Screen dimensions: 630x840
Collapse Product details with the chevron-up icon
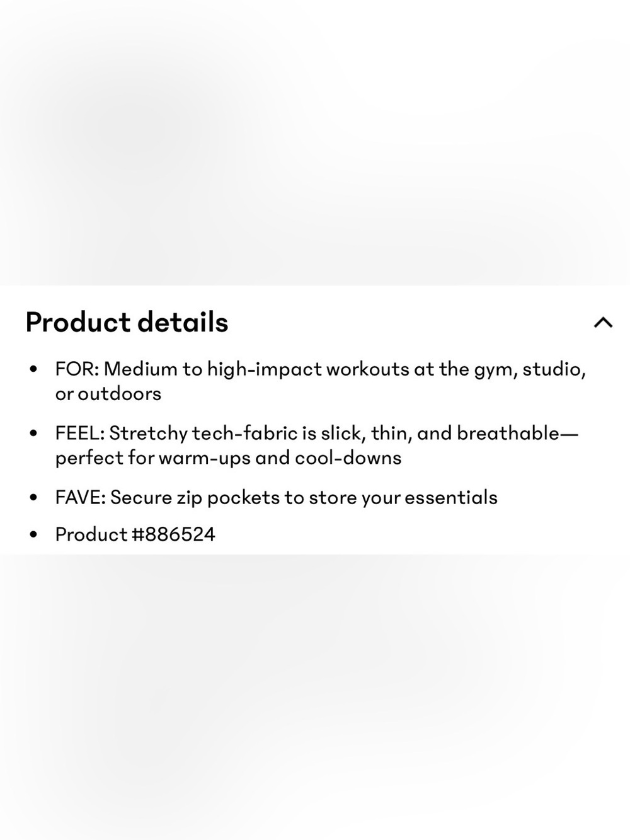[603, 322]
